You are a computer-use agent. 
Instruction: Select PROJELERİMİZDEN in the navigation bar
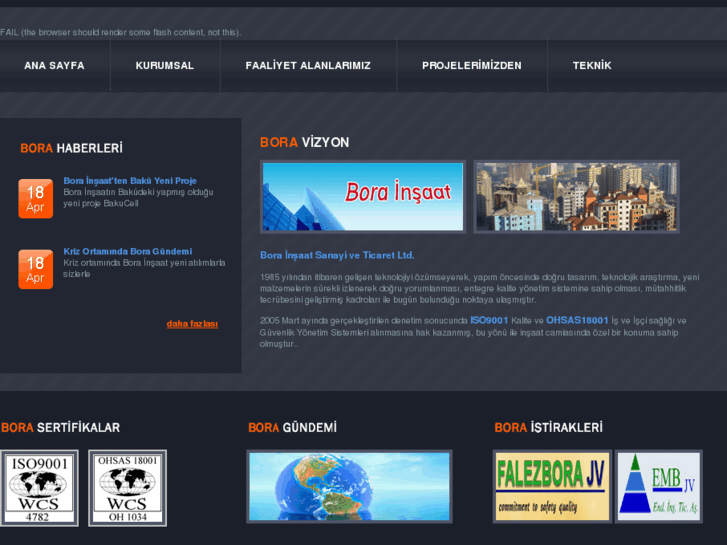[472, 65]
